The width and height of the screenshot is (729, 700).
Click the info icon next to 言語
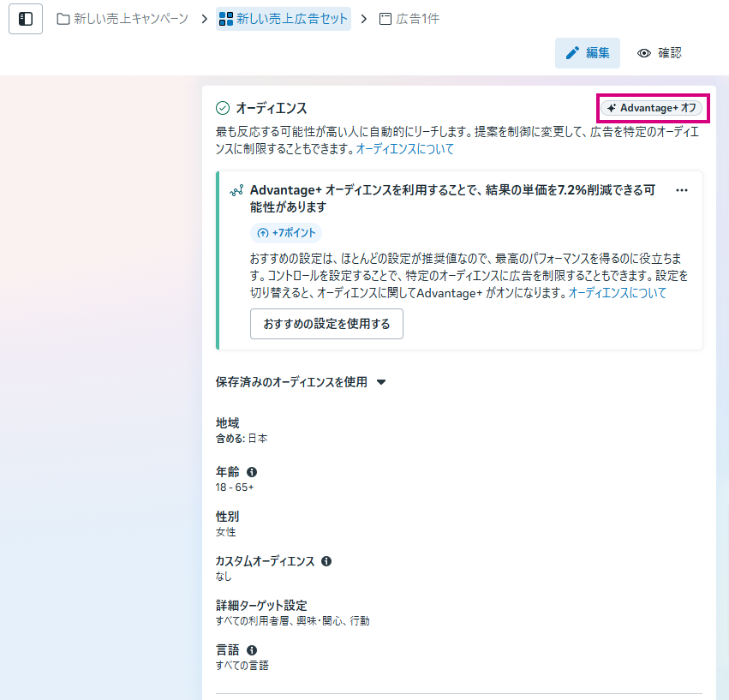252,650
